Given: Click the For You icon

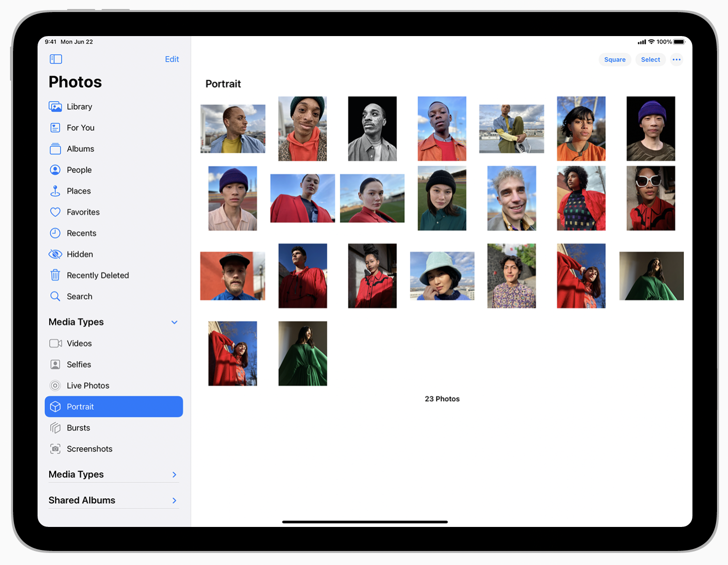Looking at the screenshot, I should (x=55, y=128).
